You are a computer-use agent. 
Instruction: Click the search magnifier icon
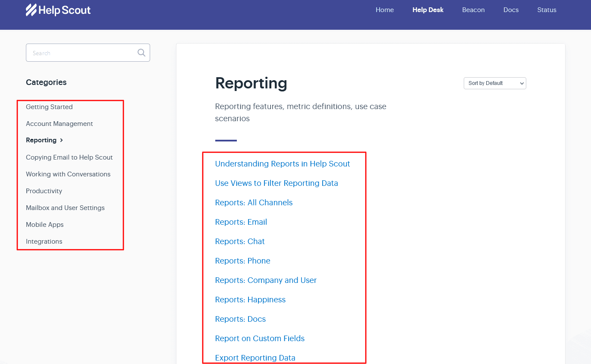(x=141, y=53)
